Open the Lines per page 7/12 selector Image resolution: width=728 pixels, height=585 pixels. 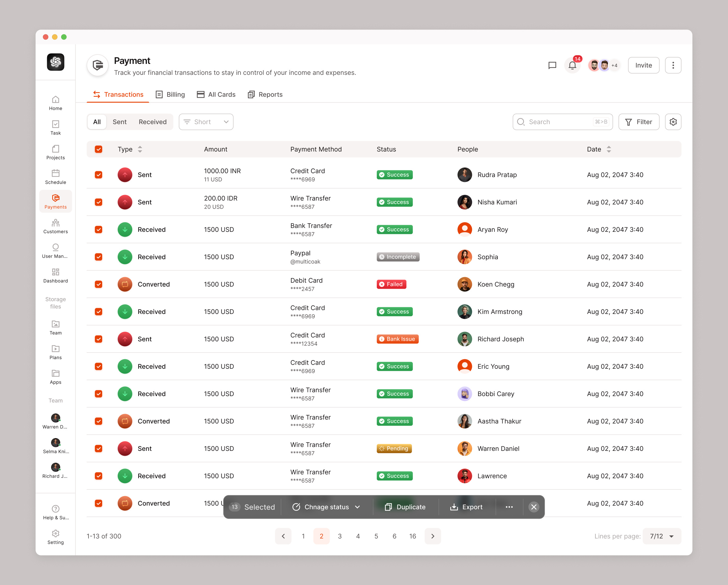(x=661, y=536)
